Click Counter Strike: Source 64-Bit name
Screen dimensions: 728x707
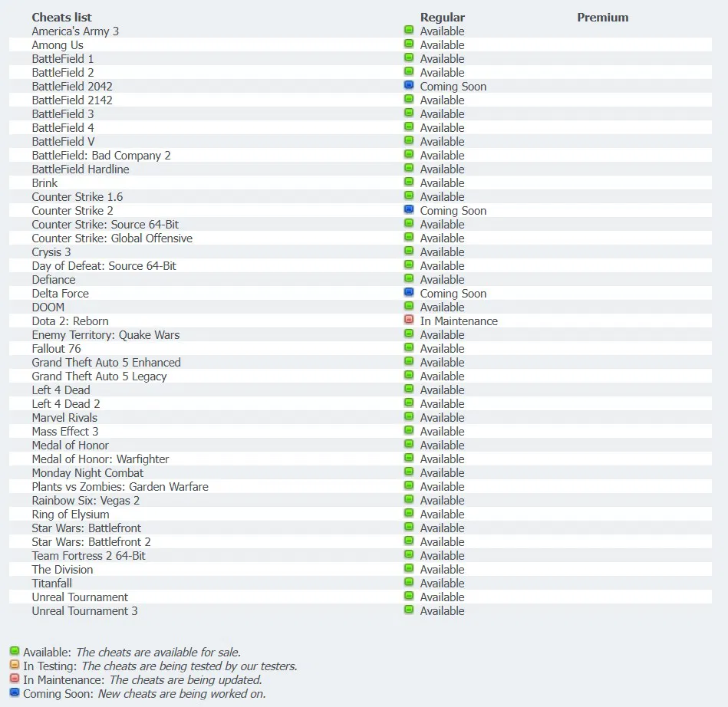coord(105,224)
